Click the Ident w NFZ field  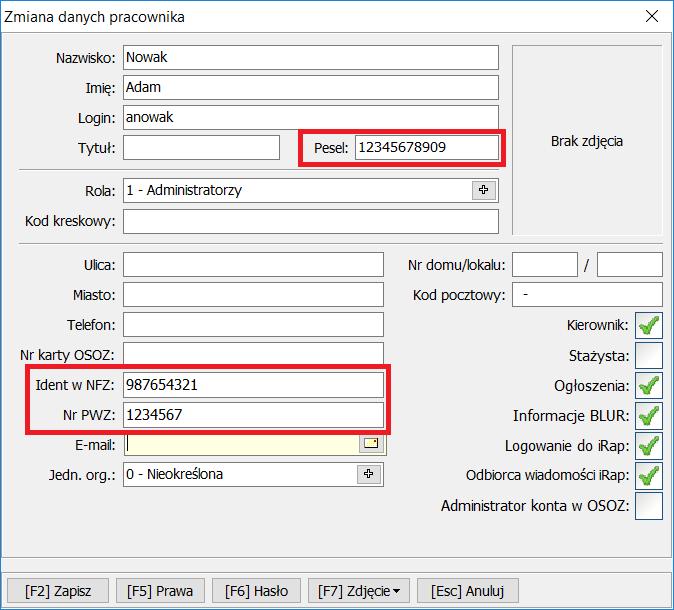(x=253, y=385)
